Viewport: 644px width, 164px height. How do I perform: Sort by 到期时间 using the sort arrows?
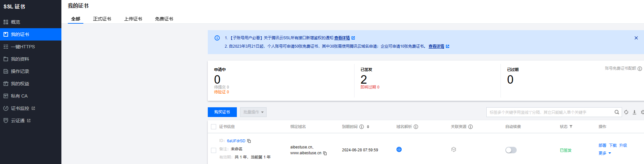pyautogui.click(x=368, y=127)
